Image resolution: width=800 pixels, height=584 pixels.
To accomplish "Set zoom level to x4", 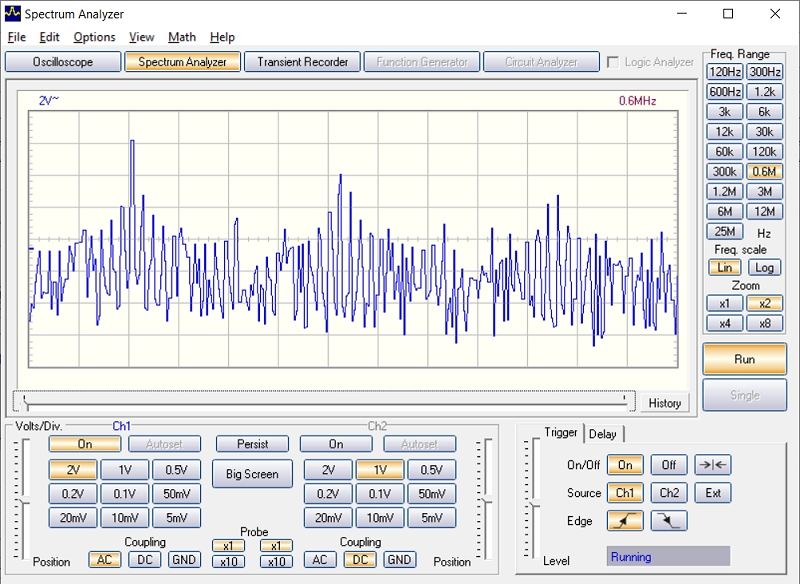I will point(724,323).
